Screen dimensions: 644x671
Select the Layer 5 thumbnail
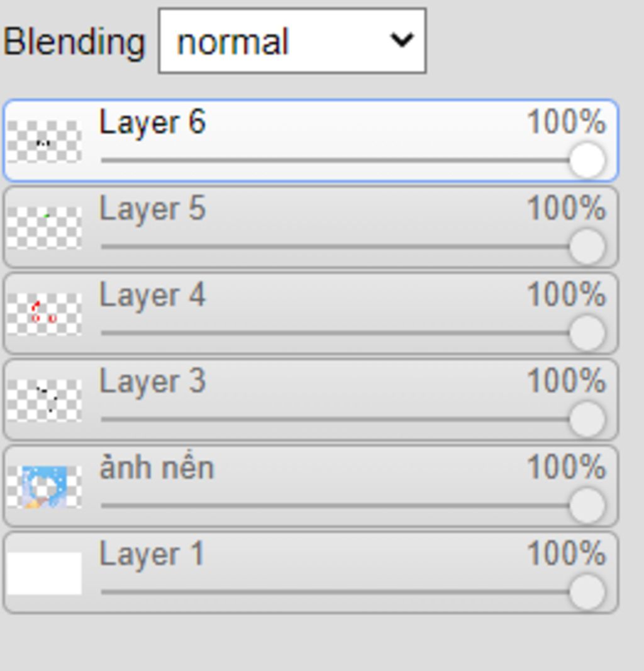point(44,228)
